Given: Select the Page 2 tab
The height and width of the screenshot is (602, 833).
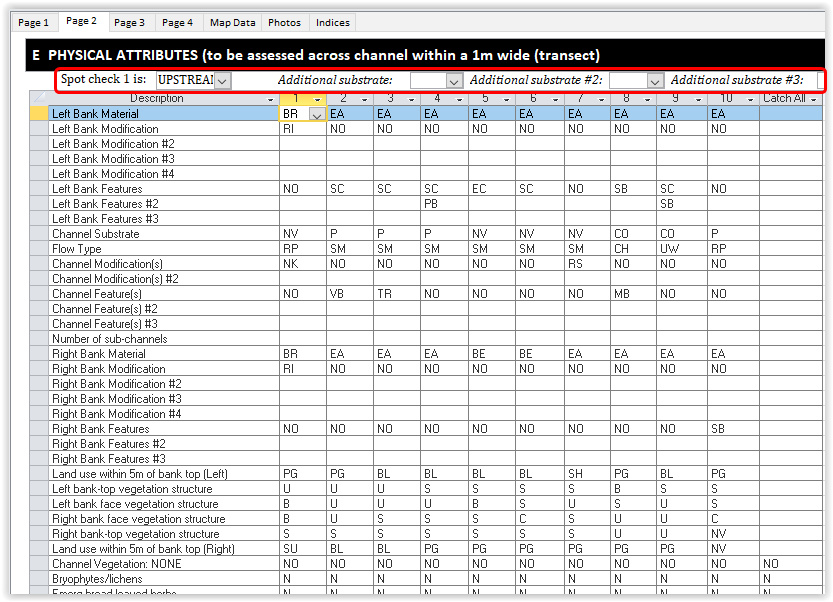Looking at the screenshot, I should pos(81,21).
